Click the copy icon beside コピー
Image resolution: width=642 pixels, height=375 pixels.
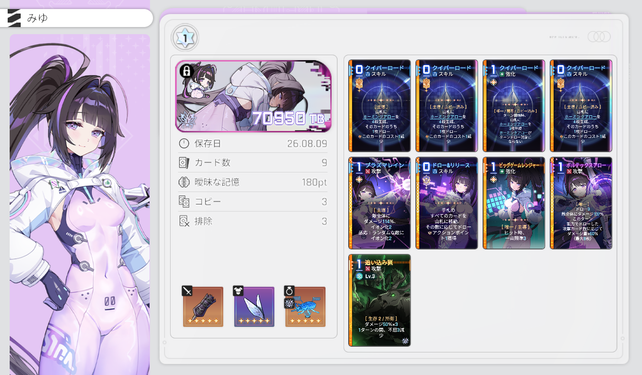pos(184,201)
